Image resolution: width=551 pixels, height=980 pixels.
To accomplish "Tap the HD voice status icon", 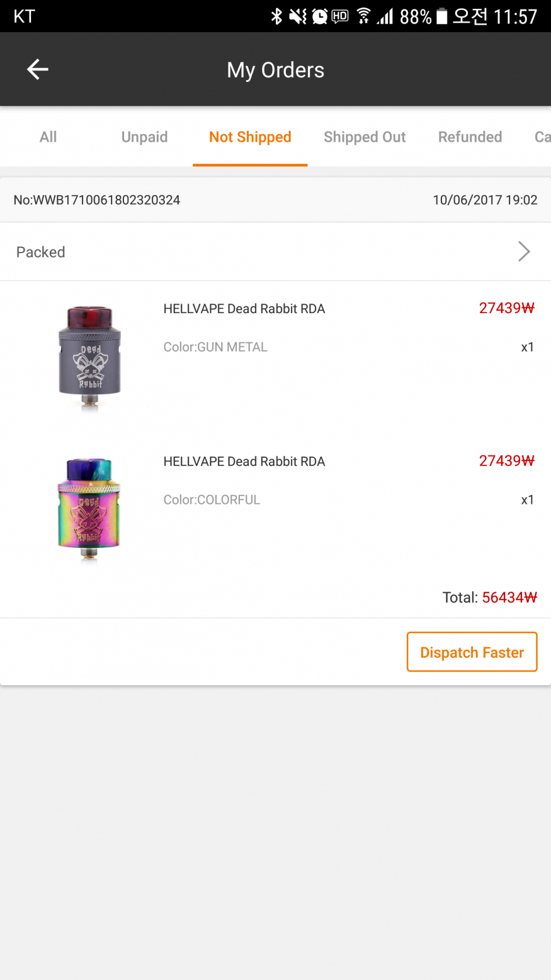I will coord(340,16).
